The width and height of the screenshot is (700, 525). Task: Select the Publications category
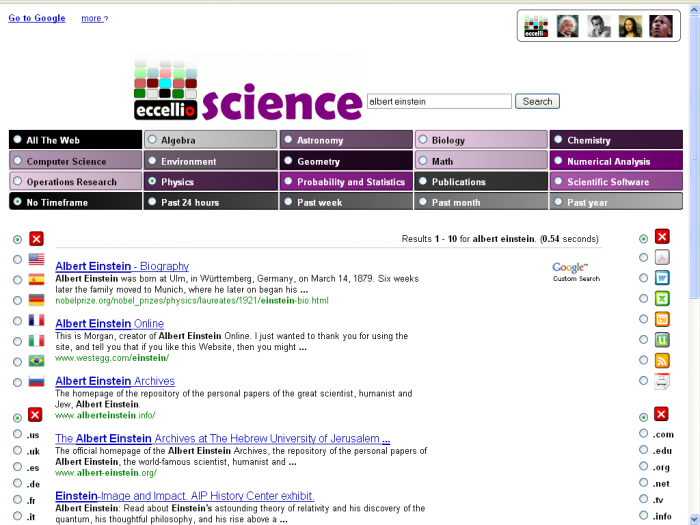pos(481,181)
